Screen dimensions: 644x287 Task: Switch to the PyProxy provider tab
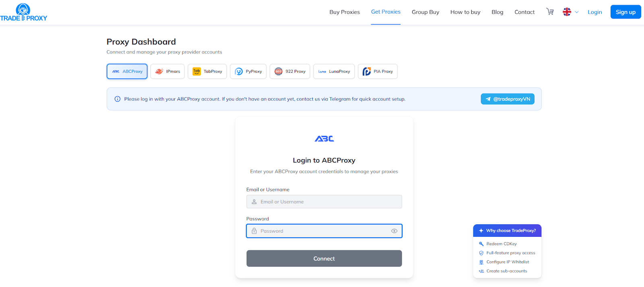[248, 72]
